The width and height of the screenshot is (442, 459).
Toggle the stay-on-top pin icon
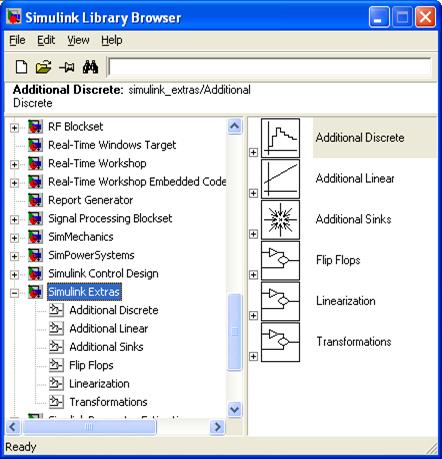point(67,67)
